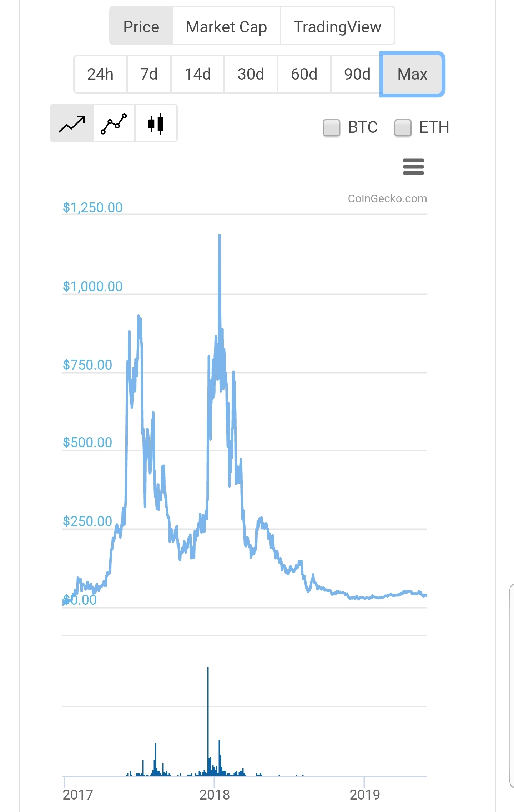Switch to the line-with-markers chart icon
The height and width of the screenshot is (812, 514).
coord(114,123)
